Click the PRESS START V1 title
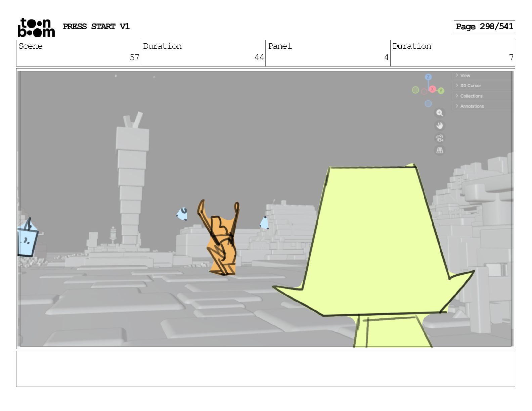The image size is (532, 411). [96, 27]
